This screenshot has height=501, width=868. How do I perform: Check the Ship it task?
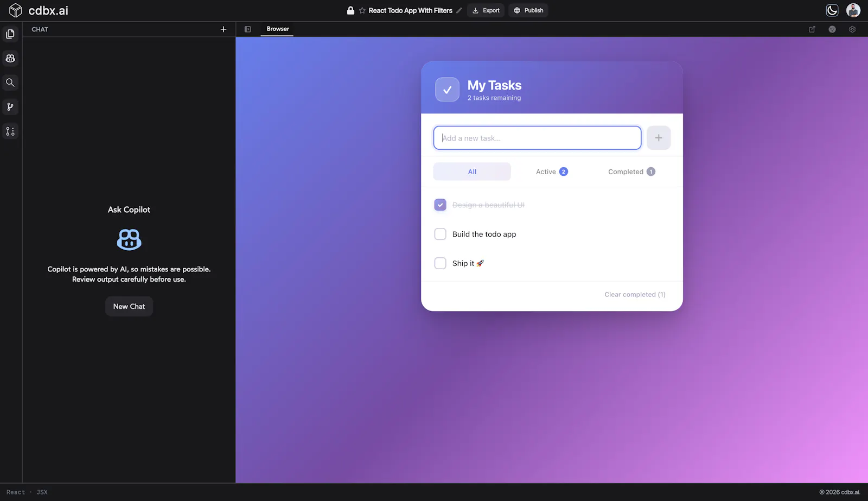(x=440, y=263)
